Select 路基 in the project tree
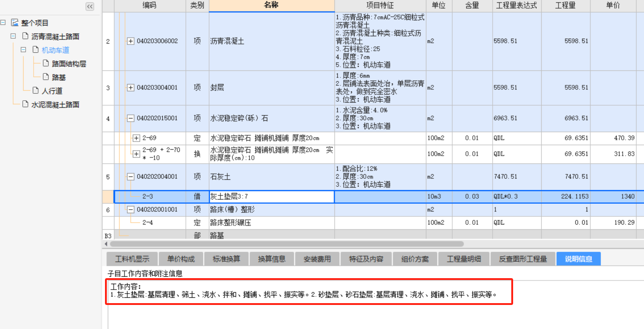This screenshot has height=329, width=644. [59, 77]
